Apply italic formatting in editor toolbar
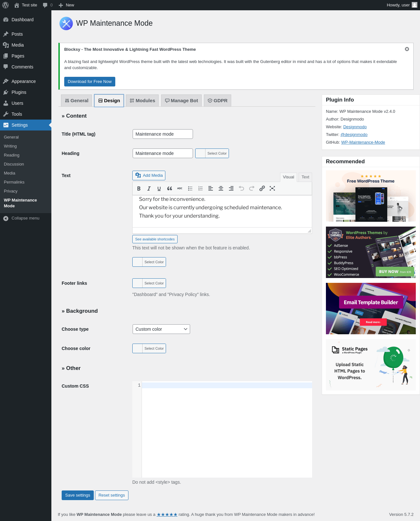This screenshot has width=420, height=521. 149,189
